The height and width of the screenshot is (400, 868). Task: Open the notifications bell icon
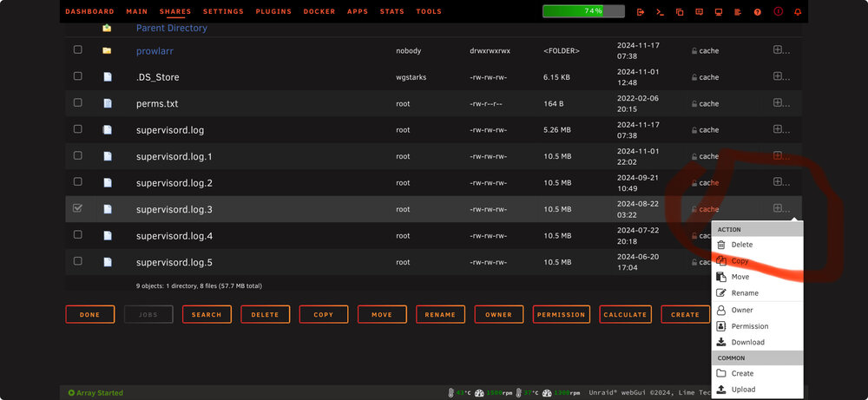pyautogui.click(x=798, y=11)
